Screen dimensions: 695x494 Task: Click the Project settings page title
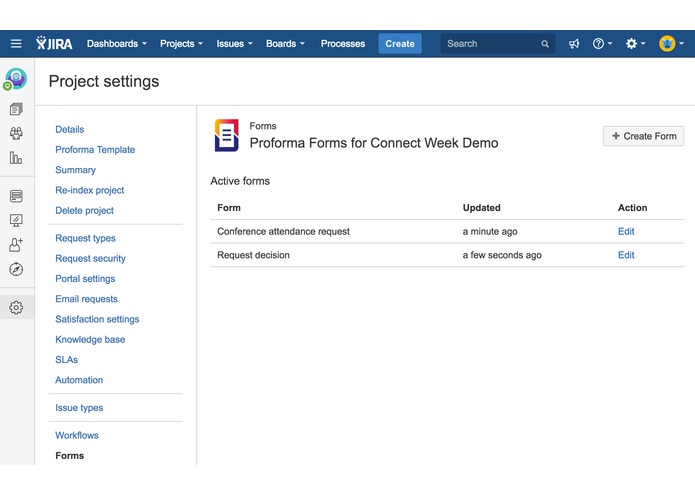coord(104,82)
